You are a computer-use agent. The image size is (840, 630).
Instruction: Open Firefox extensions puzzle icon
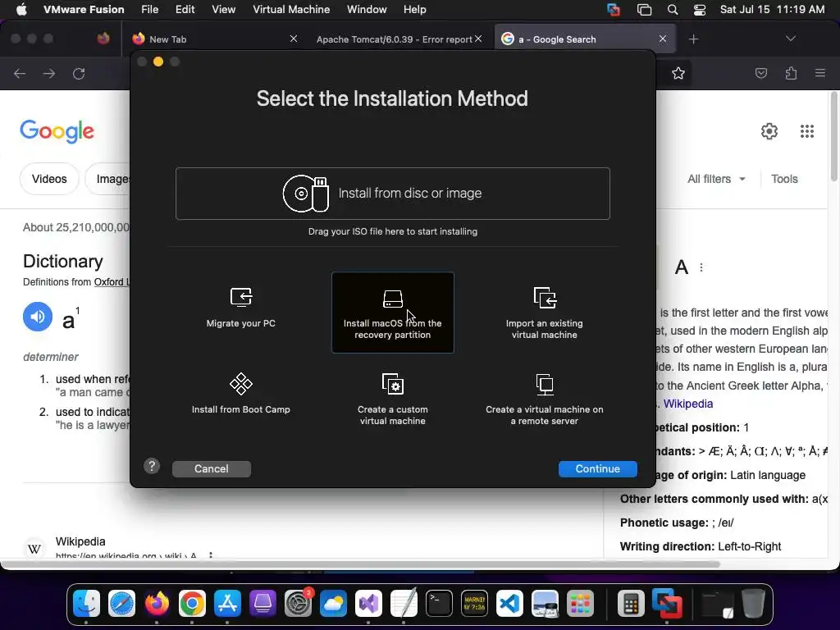click(791, 73)
